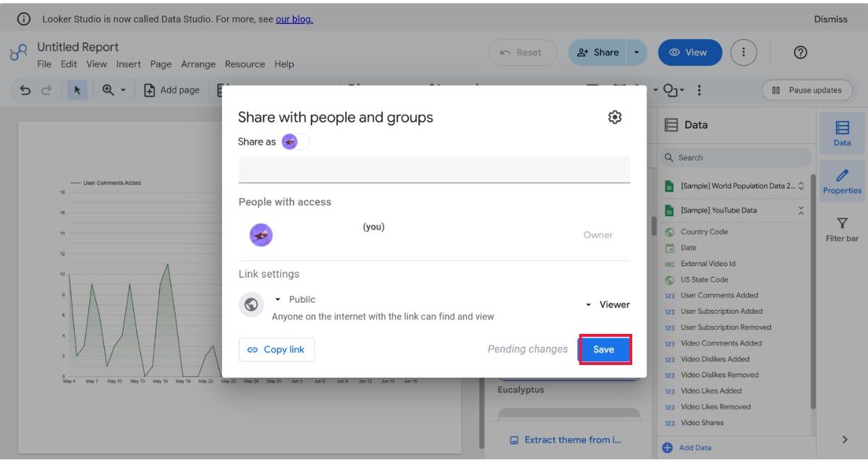Focus the add people input field
The width and height of the screenshot is (868, 464).
434,170
